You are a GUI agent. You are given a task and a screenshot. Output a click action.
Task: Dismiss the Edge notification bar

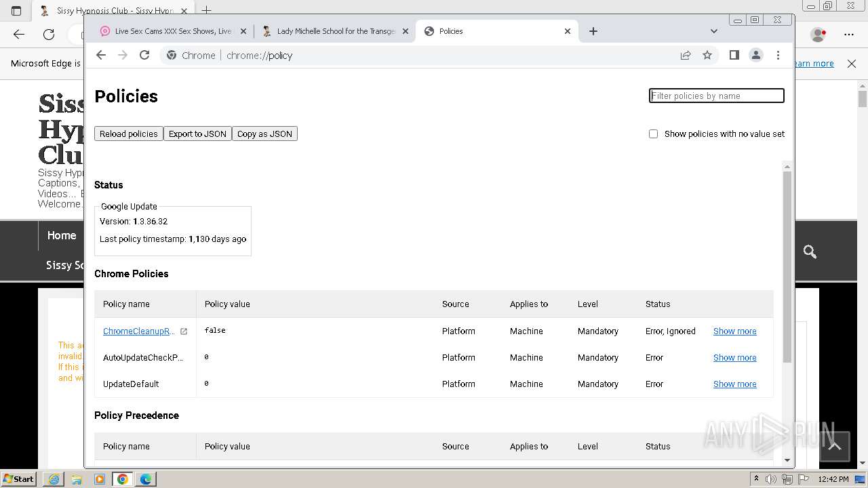(x=852, y=64)
